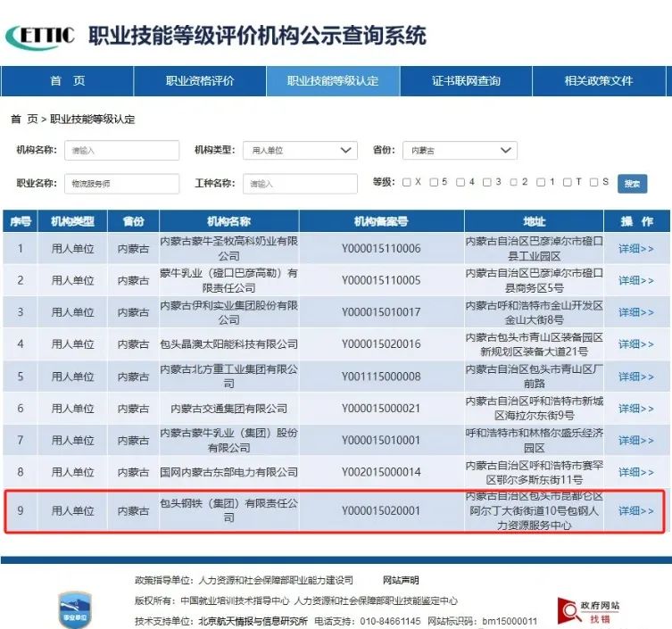Open 详细>> for 包头钢铁（集团）有限责任公司

tap(636, 510)
